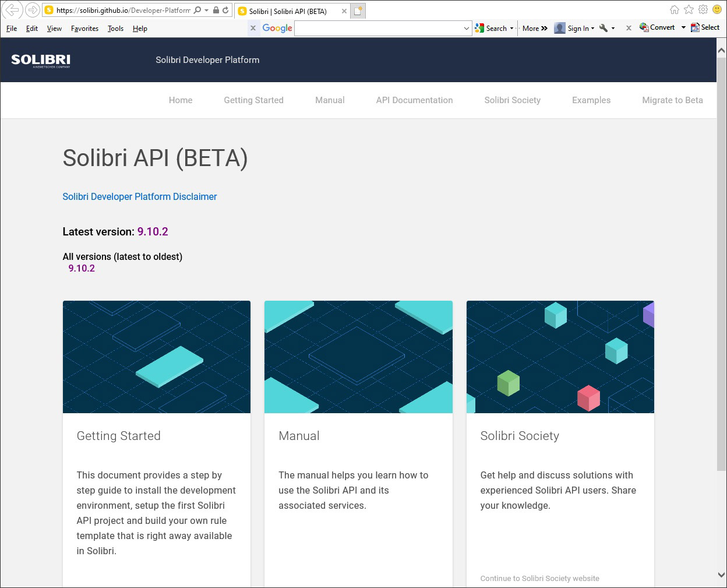This screenshot has height=588, width=727.
Task: Open a new tab with the new-tab button
Action: point(358,10)
